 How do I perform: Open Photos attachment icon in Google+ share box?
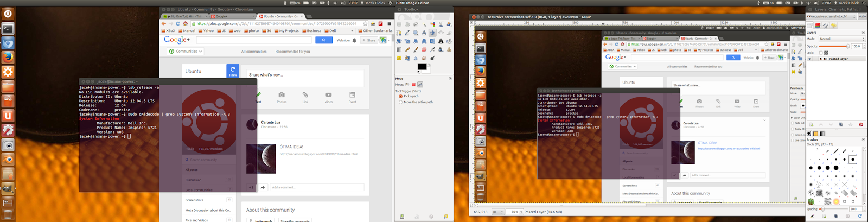click(x=282, y=97)
